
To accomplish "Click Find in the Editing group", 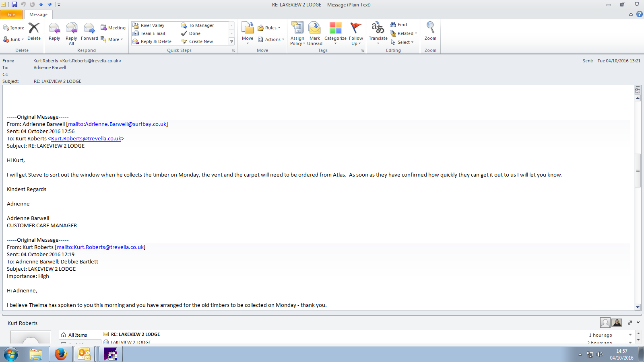I will [398, 25].
